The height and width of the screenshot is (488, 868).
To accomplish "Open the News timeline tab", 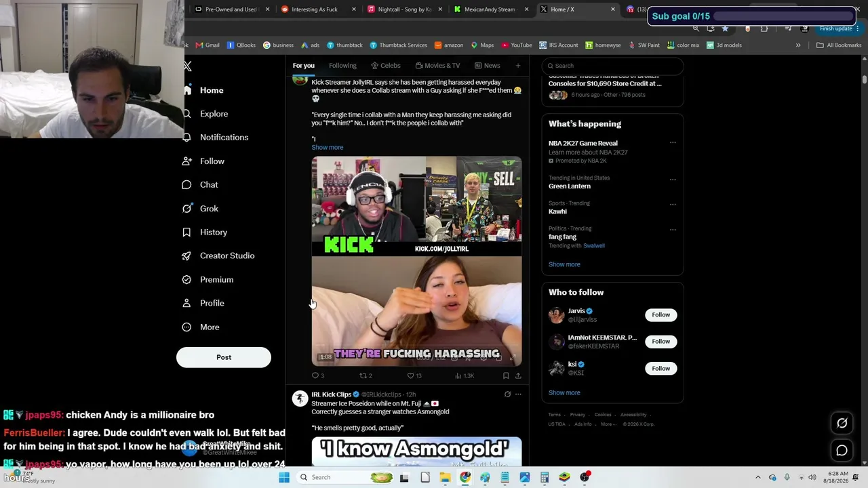I will 488,66.
